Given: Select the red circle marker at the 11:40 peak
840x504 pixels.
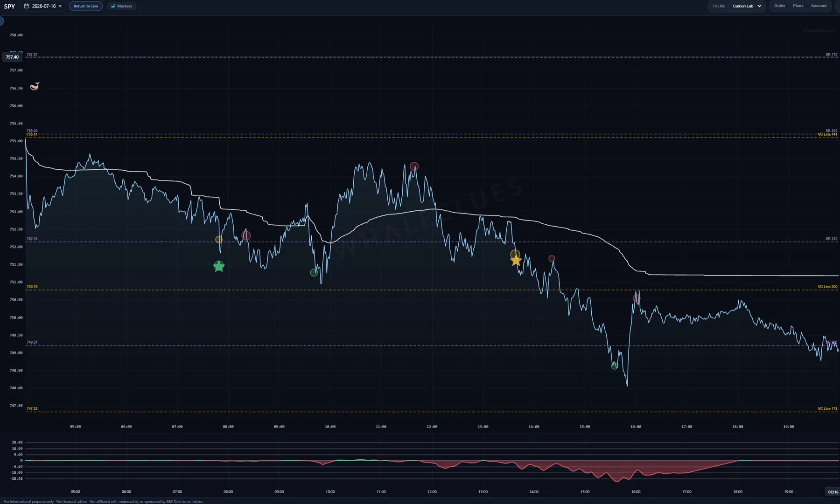Looking at the screenshot, I should tap(414, 166).
